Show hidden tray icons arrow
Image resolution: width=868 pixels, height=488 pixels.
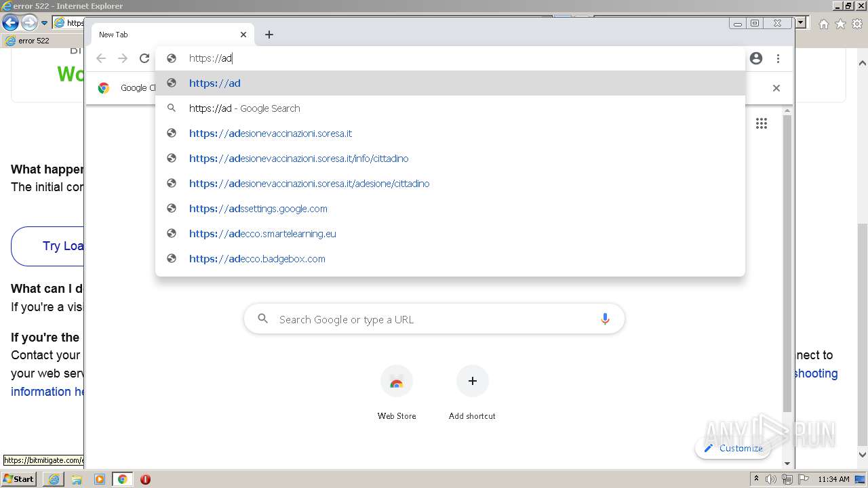click(756, 479)
